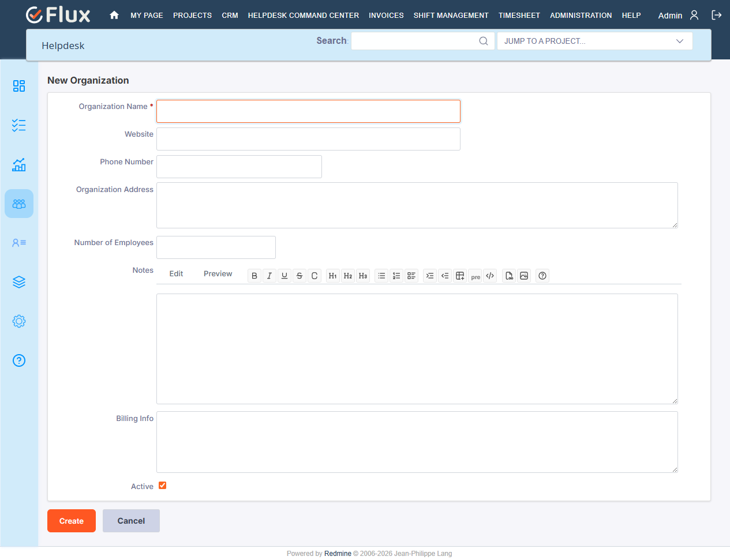Image resolution: width=730 pixels, height=560 pixels.
Task: Click the Cancel button
Action: (131, 521)
